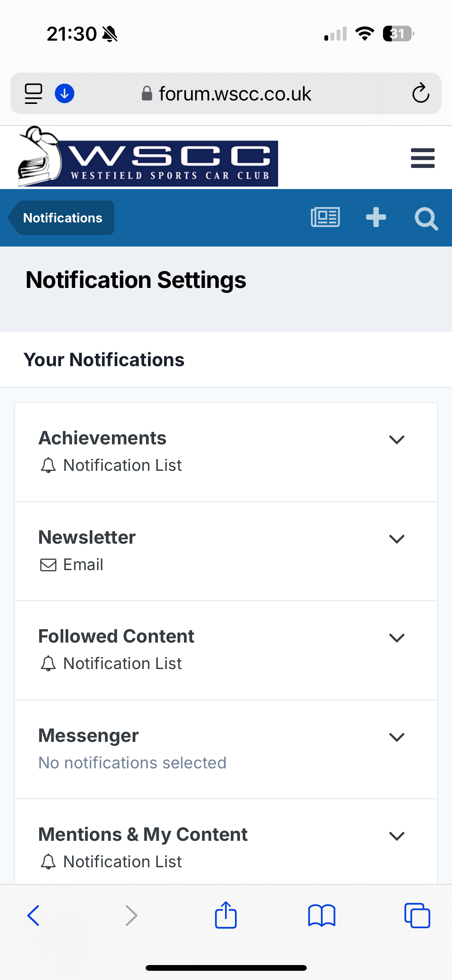The image size is (452, 980).
Task: Expand Followed Content options
Action: tap(397, 638)
